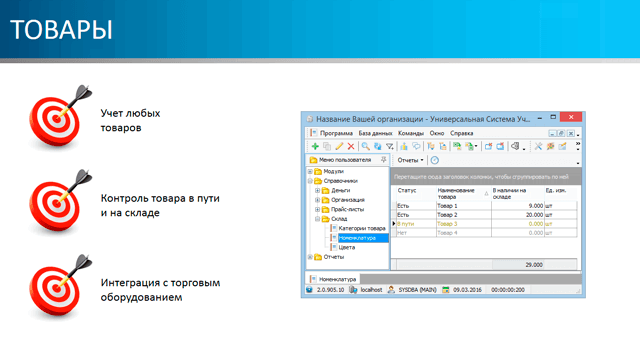
Task: Click the server icon beside localhost
Action: tap(353, 290)
